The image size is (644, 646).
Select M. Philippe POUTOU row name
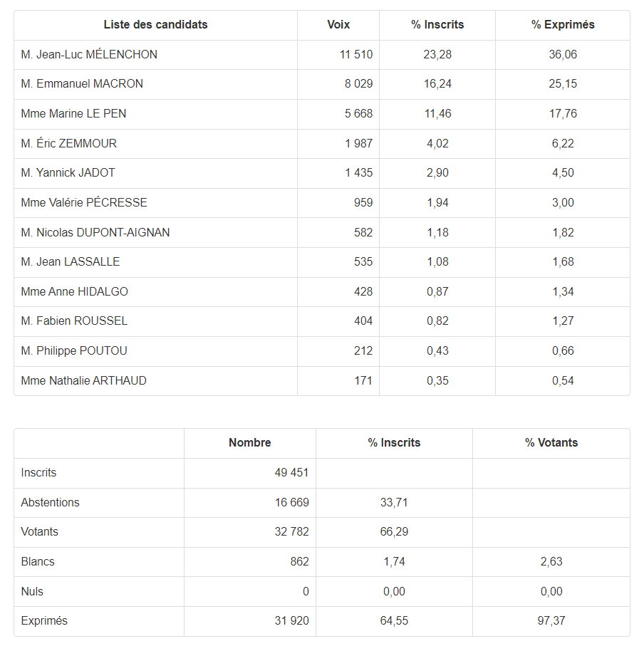(74, 350)
